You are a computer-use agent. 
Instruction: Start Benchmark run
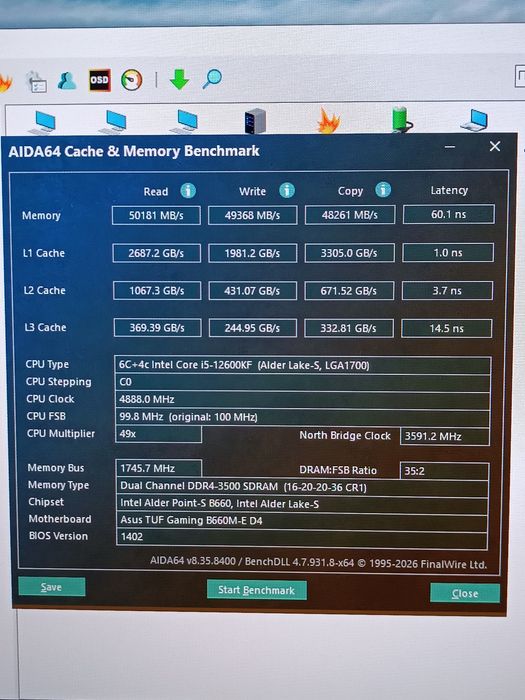tap(257, 590)
